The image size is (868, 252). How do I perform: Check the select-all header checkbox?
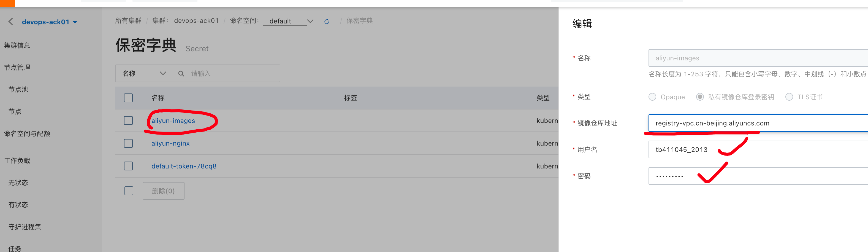128,98
